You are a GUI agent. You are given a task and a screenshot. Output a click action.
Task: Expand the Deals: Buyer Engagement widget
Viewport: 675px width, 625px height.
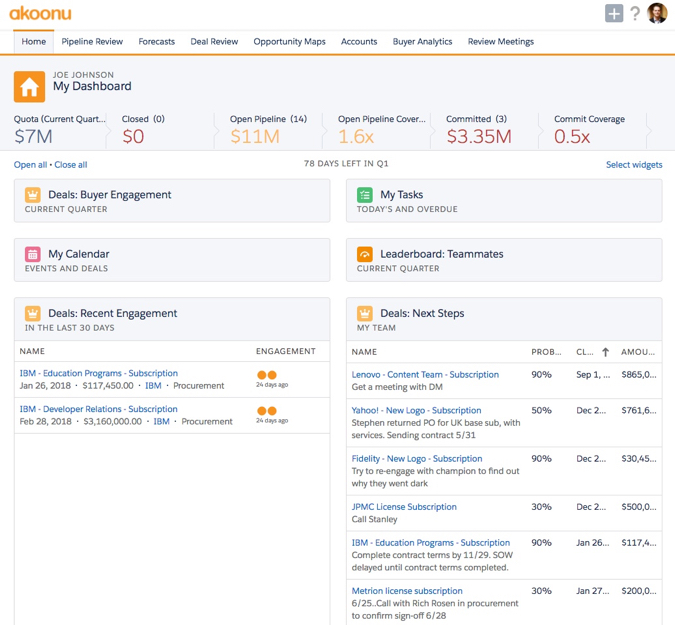pos(172,201)
